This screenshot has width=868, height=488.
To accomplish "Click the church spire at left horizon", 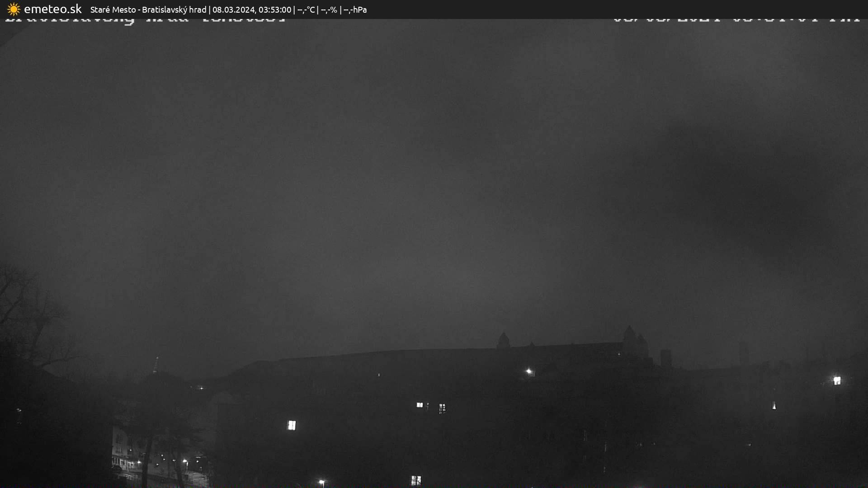I will (x=156, y=365).
